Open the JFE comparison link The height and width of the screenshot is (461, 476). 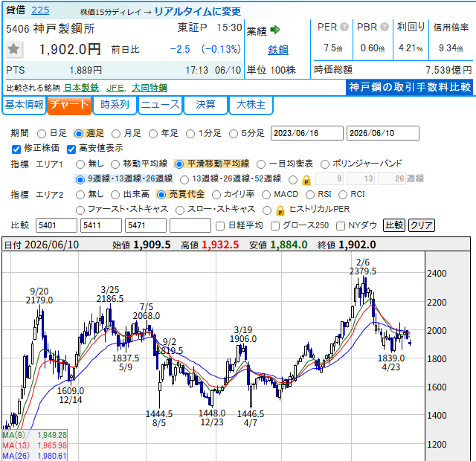[115, 88]
